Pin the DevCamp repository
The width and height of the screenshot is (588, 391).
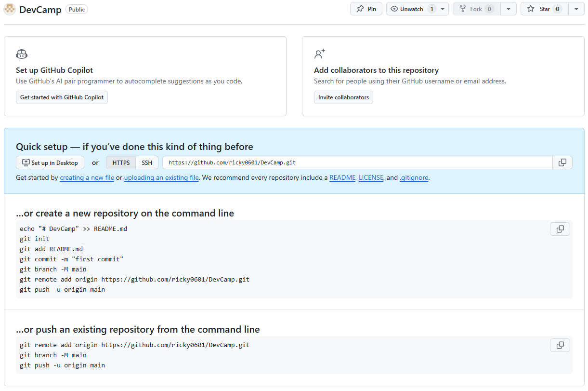[366, 9]
